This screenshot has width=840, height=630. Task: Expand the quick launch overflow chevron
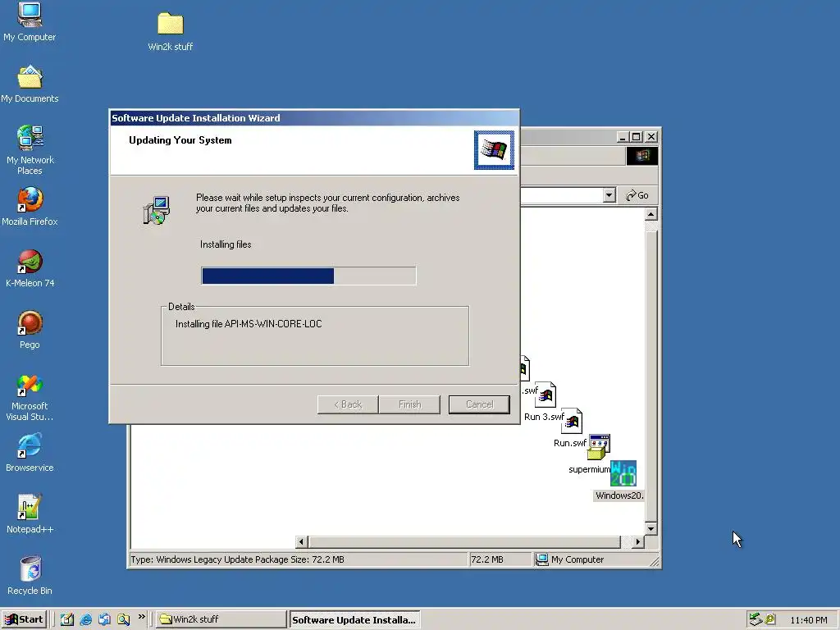pyautogui.click(x=141, y=617)
